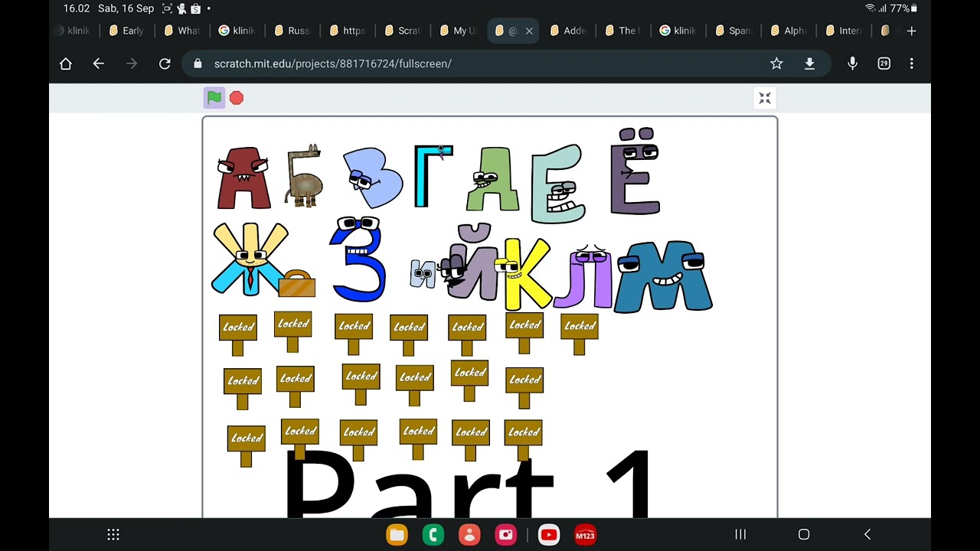980x551 pixels.
Task: Click the green flag to start project
Action: [x=214, y=98]
